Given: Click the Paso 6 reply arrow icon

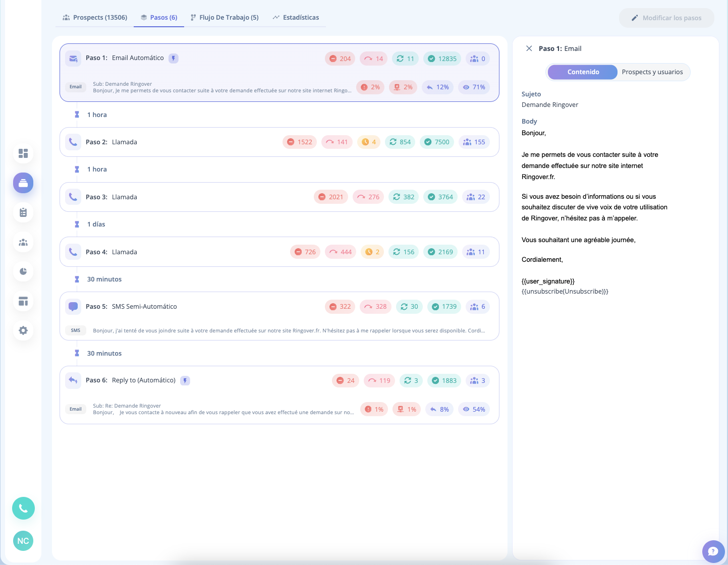Looking at the screenshot, I should tap(73, 381).
